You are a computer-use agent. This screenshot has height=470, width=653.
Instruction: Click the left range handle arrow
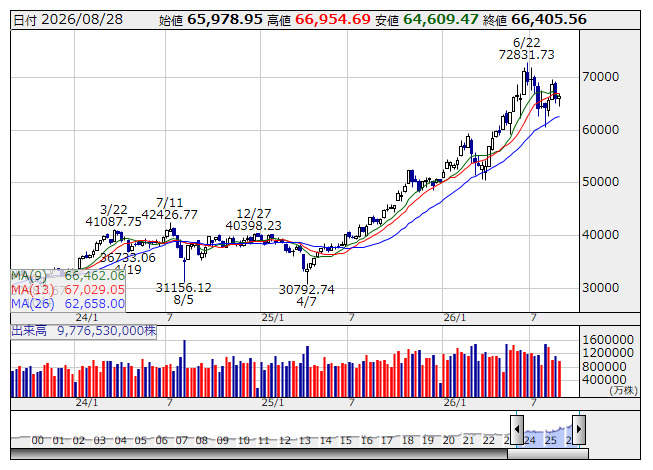(x=517, y=429)
